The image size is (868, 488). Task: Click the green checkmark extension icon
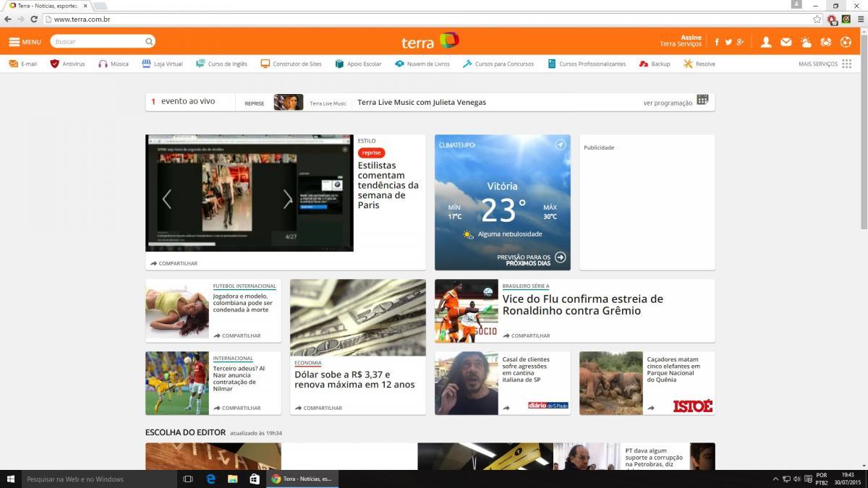pyautogui.click(x=846, y=19)
